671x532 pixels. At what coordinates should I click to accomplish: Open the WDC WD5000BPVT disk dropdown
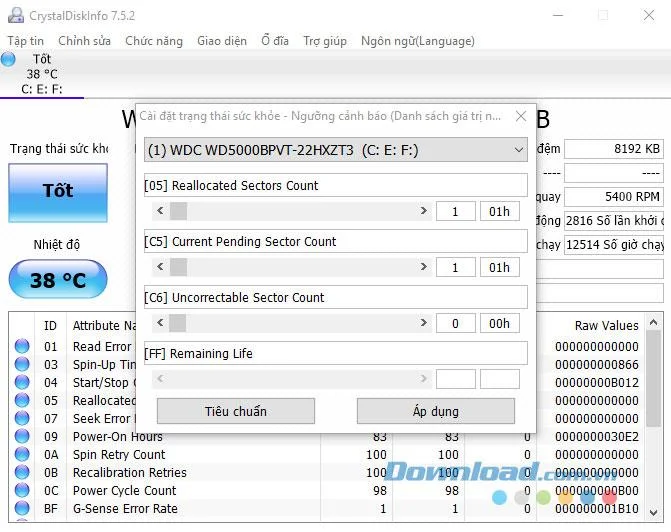click(336, 150)
